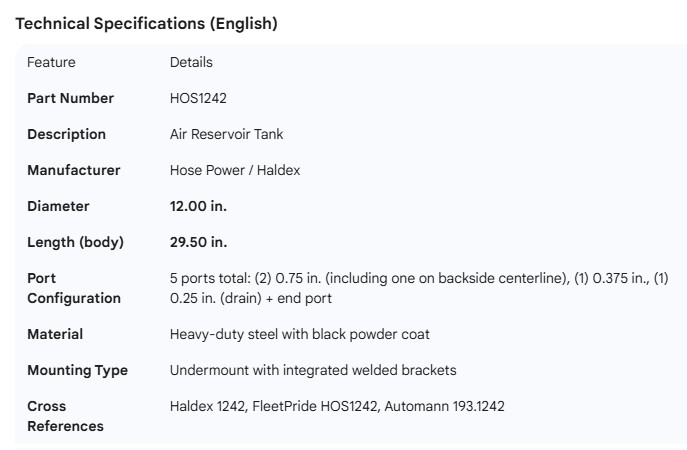Click the 29.50 in. length value
687x450 pixels.
(x=199, y=242)
